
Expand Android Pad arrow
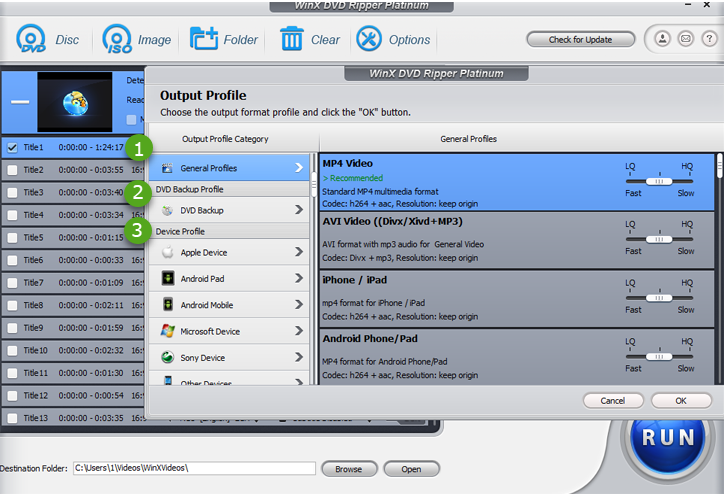tap(299, 278)
